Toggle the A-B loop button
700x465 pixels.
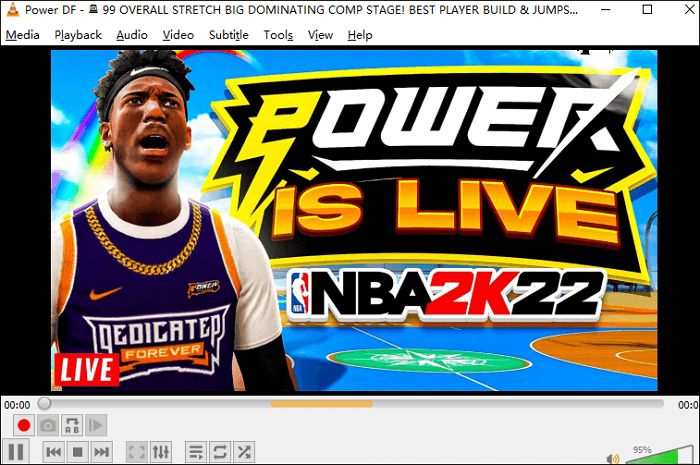pyautogui.click(x=72, y=425)
